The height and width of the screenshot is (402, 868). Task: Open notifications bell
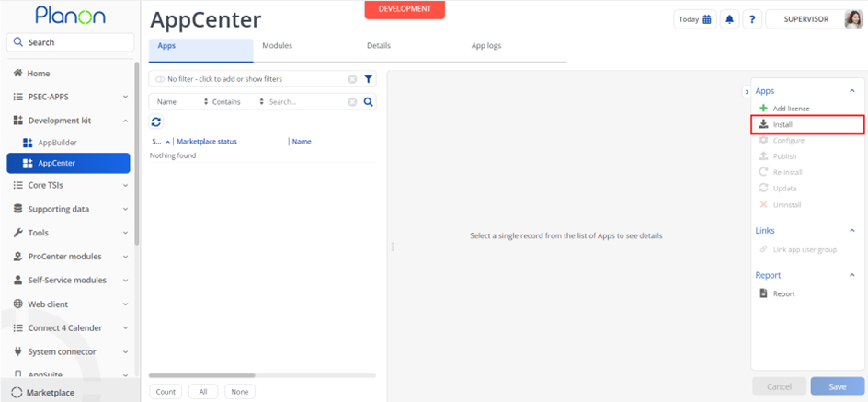click(729, 19)
